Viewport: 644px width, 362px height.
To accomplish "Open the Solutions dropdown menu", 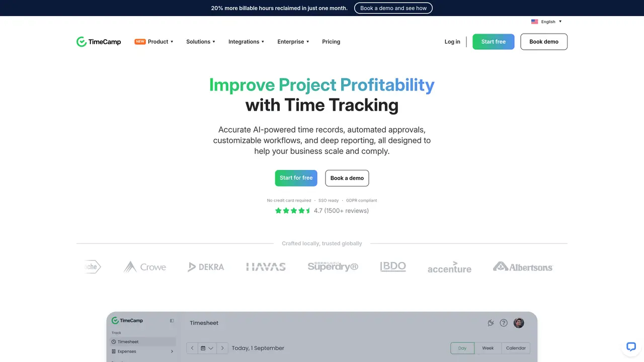I will coord(201,42).
